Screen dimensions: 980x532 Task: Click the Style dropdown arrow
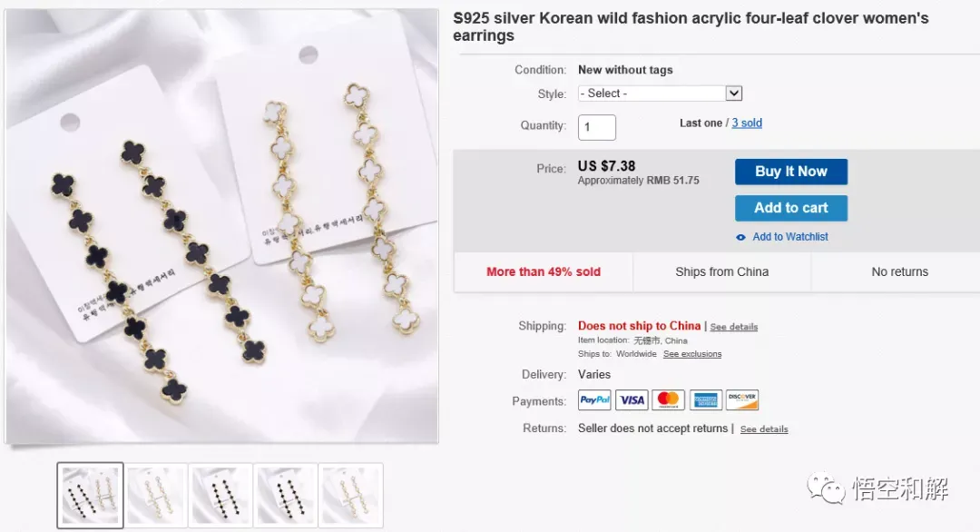(734, 94)
